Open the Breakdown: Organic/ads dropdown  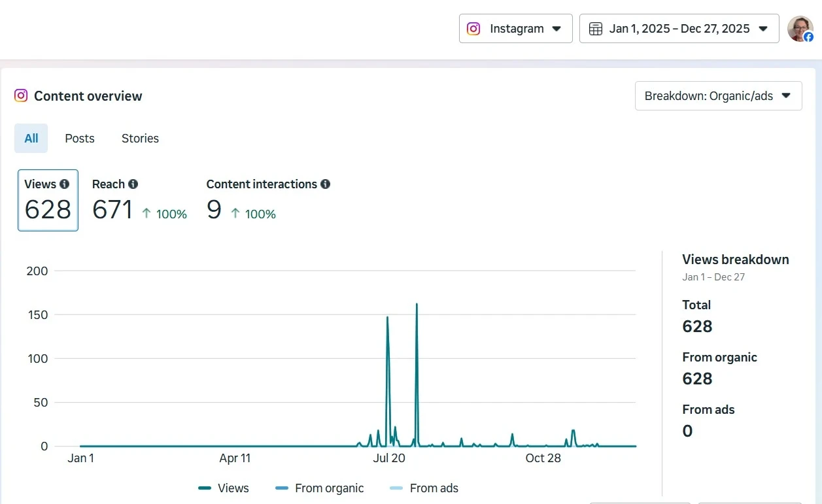click(x=717, y=95)
